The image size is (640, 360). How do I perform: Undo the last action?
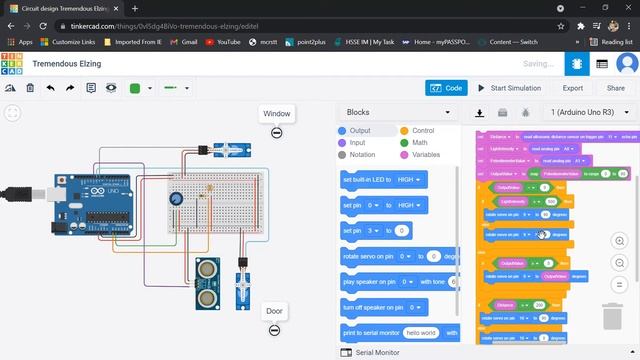click(51, 88)
